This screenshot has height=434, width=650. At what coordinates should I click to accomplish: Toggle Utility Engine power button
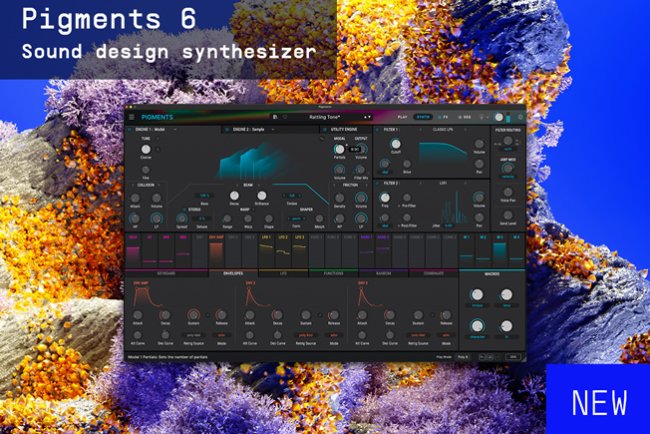325,130
